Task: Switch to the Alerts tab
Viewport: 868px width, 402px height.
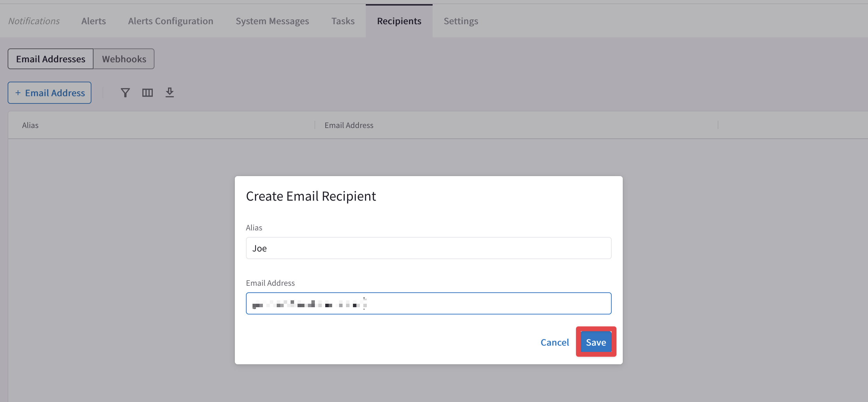Action: coord(94,21)
